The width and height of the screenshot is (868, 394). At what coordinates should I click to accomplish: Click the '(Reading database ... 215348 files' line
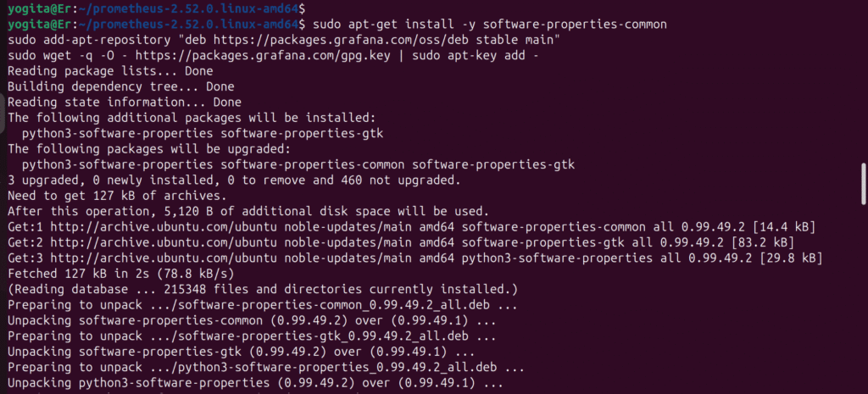(263, 289)
